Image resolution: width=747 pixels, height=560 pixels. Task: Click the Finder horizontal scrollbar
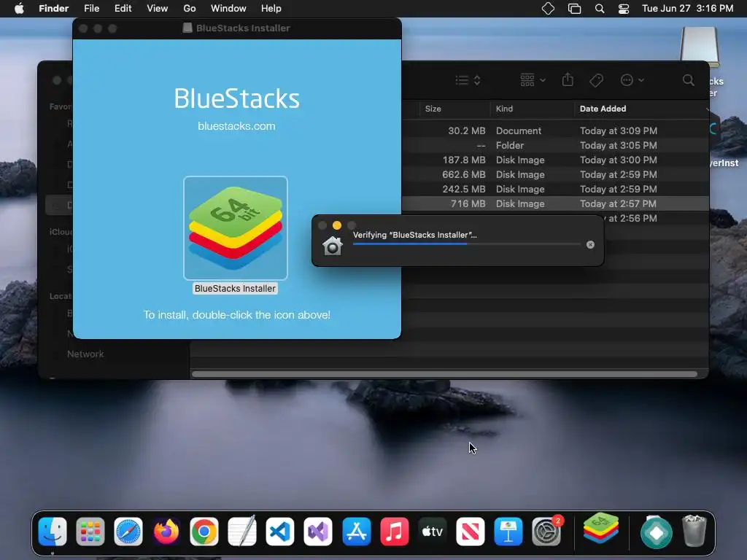click(x=444, y=374)
